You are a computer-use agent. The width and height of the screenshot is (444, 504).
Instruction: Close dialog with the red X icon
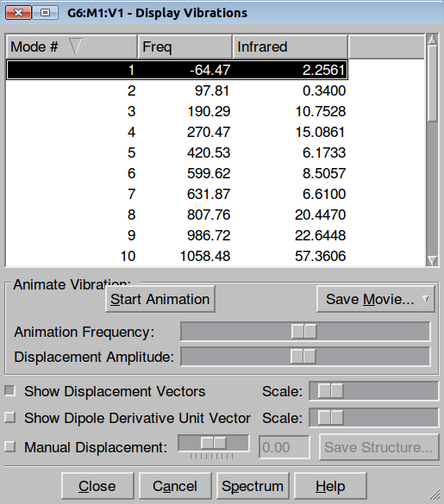pos(19,13)
